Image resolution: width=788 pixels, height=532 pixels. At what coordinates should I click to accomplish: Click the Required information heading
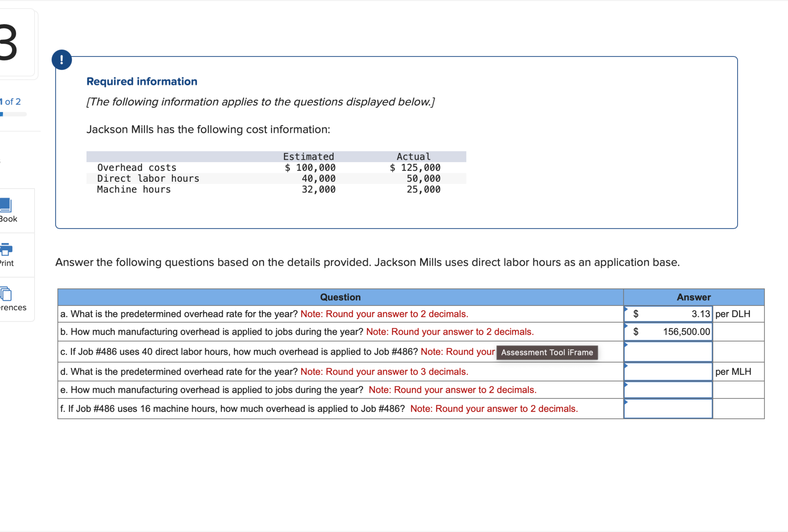142,82
